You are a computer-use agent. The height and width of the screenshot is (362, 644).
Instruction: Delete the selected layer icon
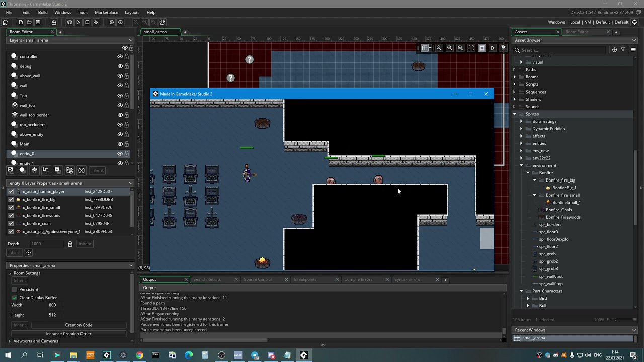(82, 170)
